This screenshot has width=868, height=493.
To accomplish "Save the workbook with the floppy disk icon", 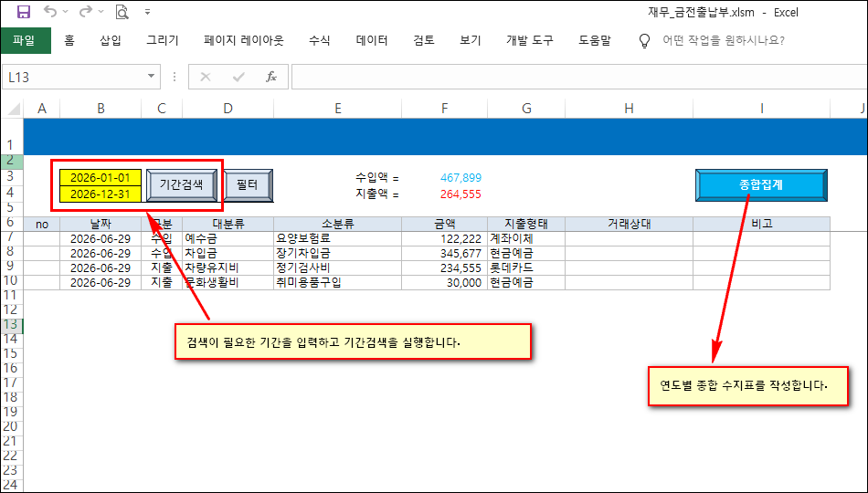I will coord(24,12).
